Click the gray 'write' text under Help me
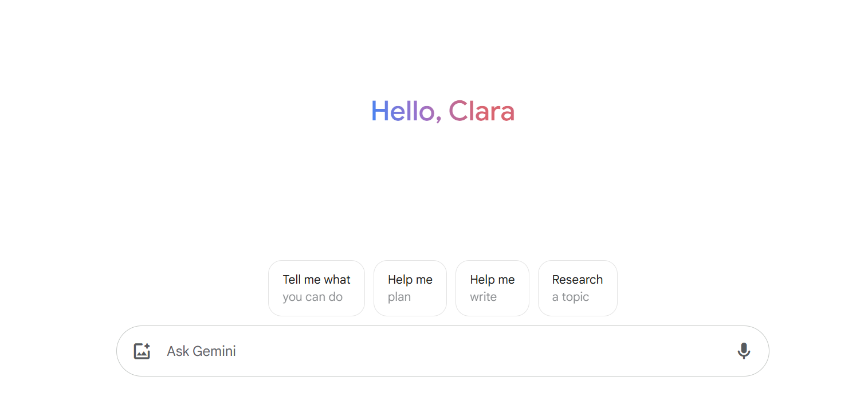 click(483, 297)
